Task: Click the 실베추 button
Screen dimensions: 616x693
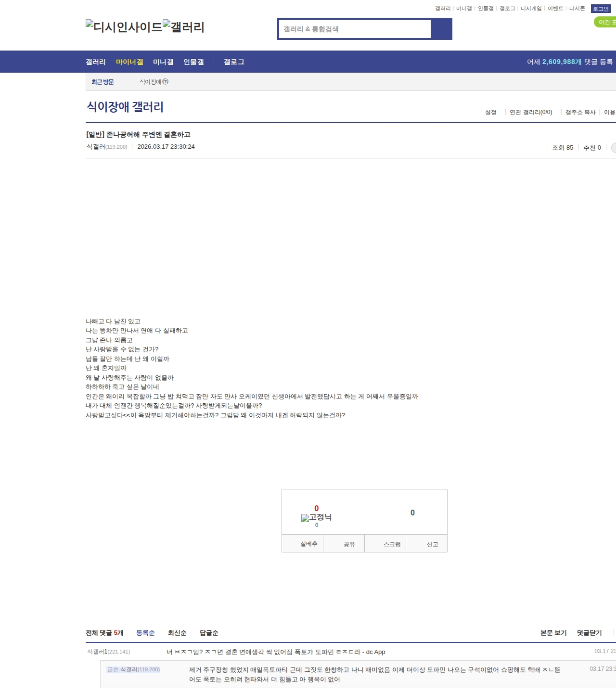Action: [x=302, y=544]
